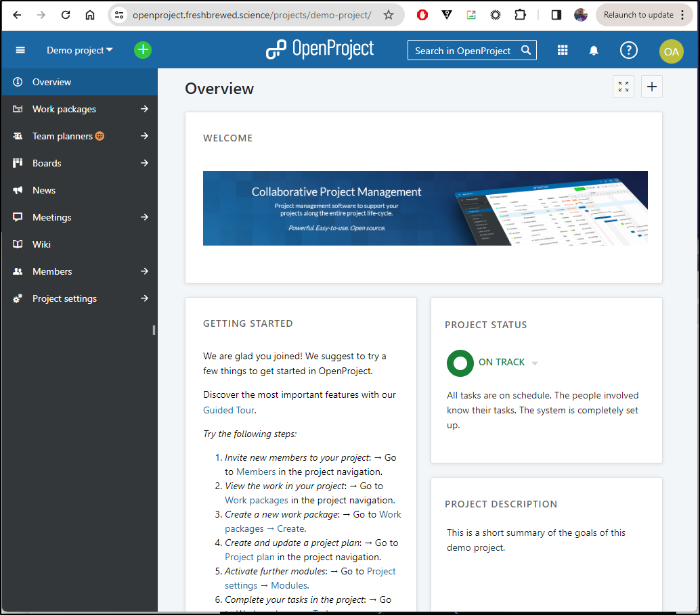Viewport: 700px width, 615px height.
Task: Open the browser three-dot menu
Action: click(682, 15)
